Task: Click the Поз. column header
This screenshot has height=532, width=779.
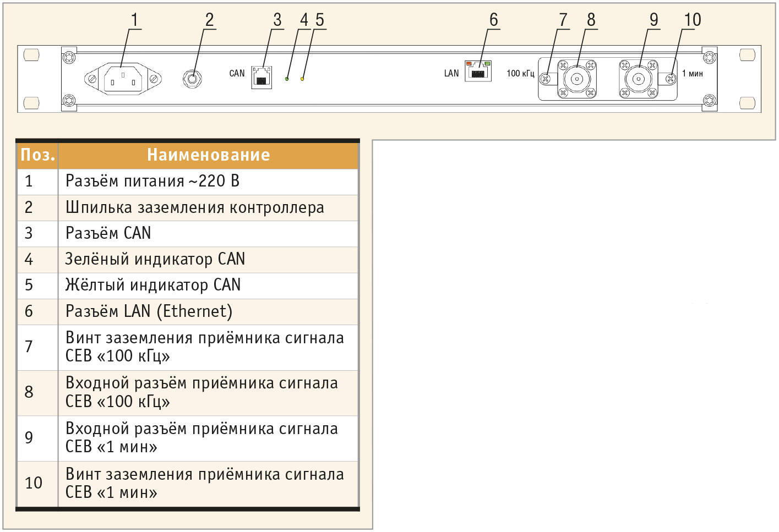Action: coord(37,155)
